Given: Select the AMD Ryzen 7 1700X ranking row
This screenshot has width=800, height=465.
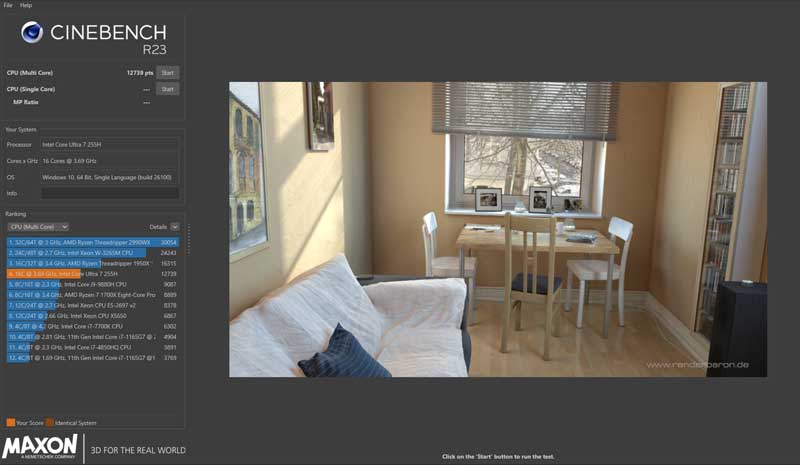Looking at the screenshot, I should 92,294.
